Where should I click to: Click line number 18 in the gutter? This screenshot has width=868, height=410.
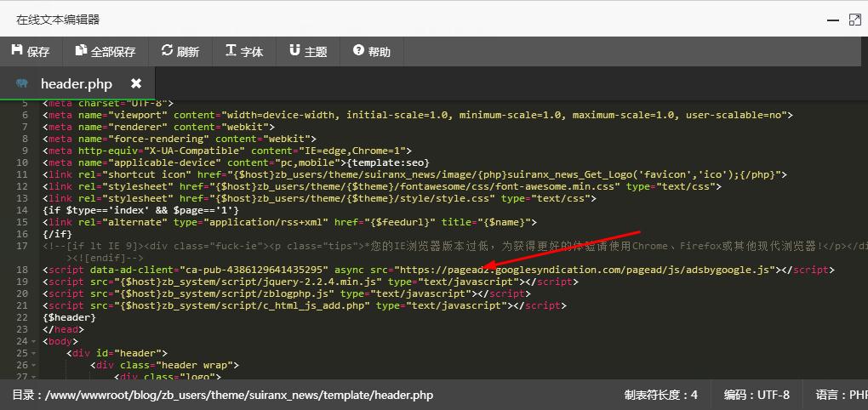pos(22,270)
